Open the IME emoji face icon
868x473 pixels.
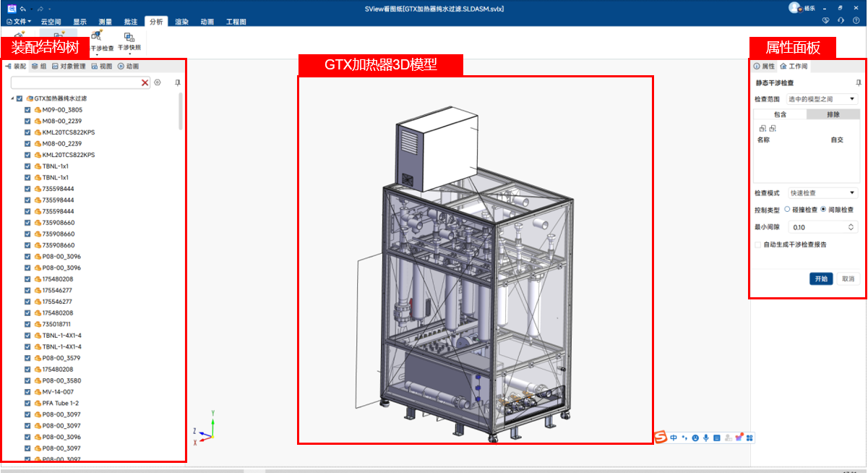[x=695, y=438]
